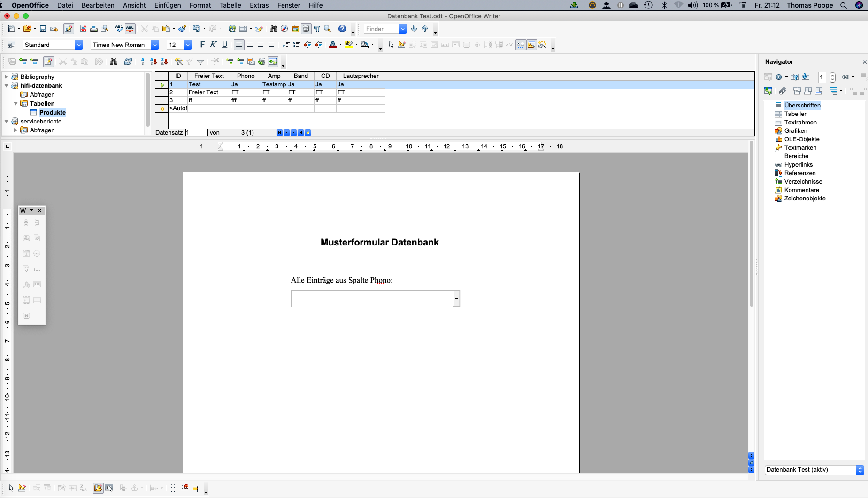The width and height of the screenshot is (868, 498).
Task: Collapse the hifi-datenbank tree node
Action: (7, 86)
